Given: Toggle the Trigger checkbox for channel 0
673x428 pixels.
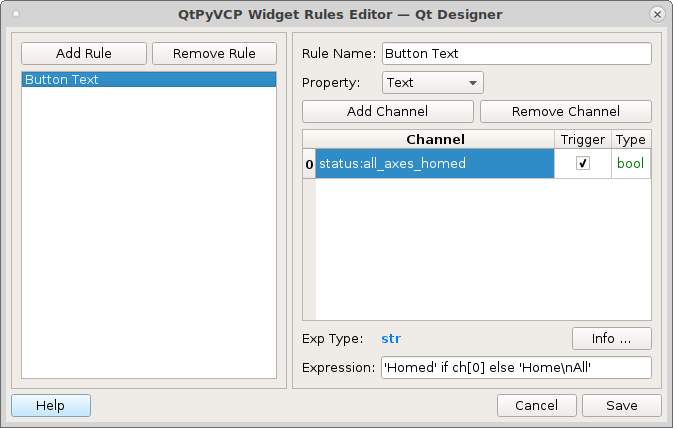Looking at the screenshot, I should point(582,163).
